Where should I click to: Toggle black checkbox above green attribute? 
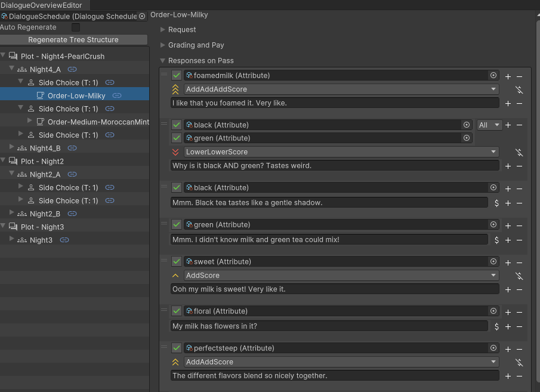(177, 125)
